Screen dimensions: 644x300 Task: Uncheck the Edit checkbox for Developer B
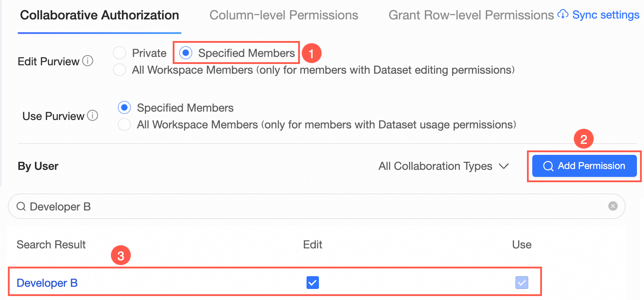313,283
